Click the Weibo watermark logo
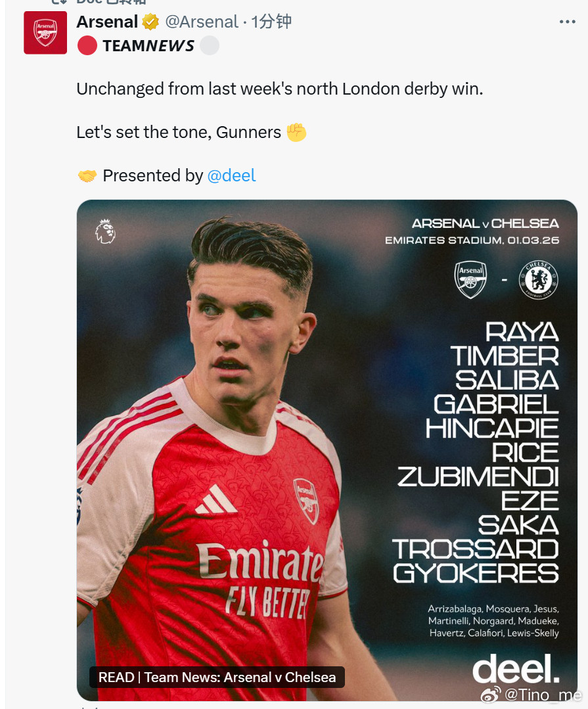The image size is (588, 709). pos(491,695)
